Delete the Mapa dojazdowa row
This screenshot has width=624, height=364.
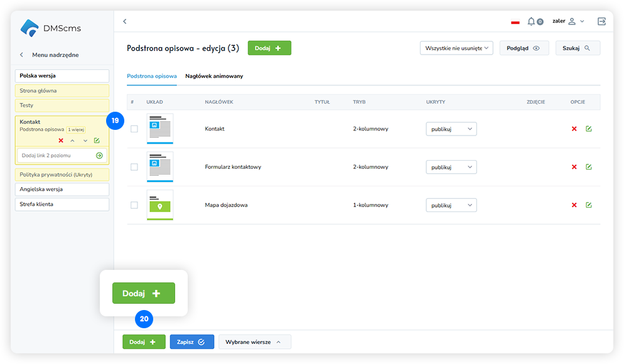click(x=574, y=205)
